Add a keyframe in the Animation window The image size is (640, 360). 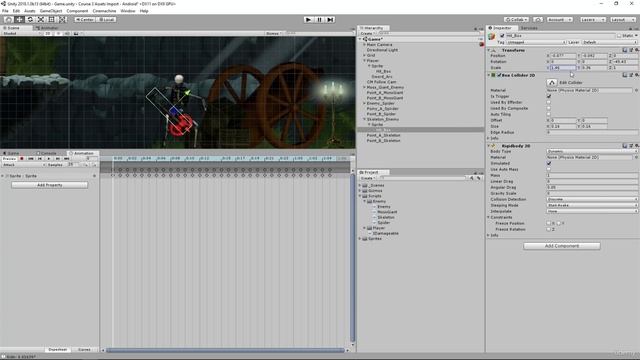tap(86, 165)
